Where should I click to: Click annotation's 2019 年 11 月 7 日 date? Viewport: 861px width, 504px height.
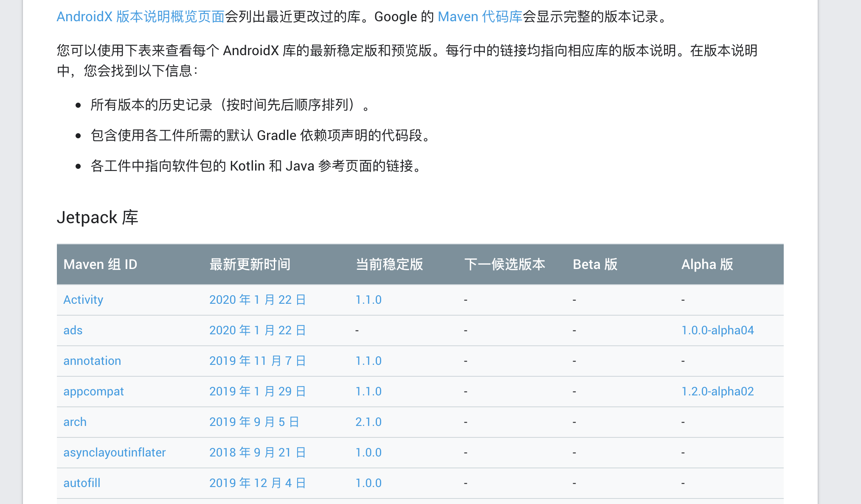257,361
